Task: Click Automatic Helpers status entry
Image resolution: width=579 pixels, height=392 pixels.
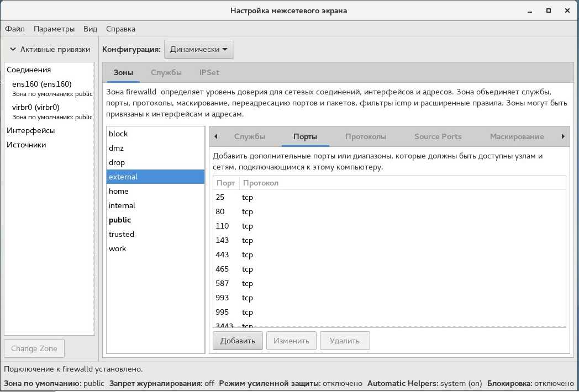Action: [x=425, y=383]
